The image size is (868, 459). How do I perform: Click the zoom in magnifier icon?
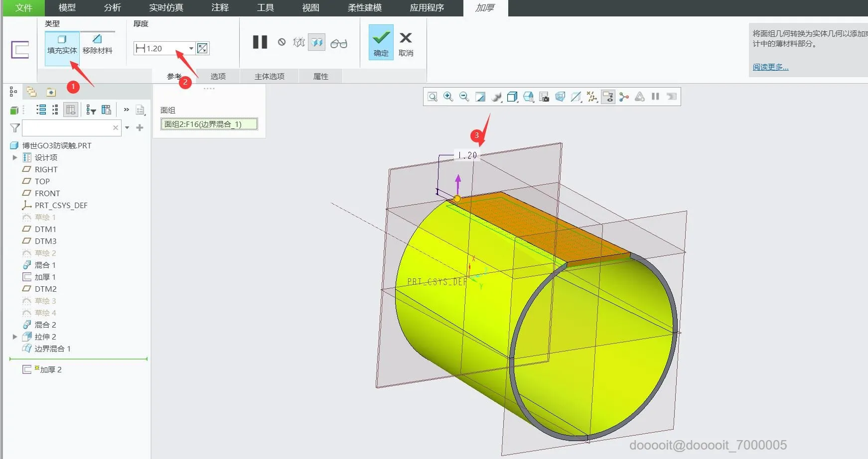click(x=448, y=97)
